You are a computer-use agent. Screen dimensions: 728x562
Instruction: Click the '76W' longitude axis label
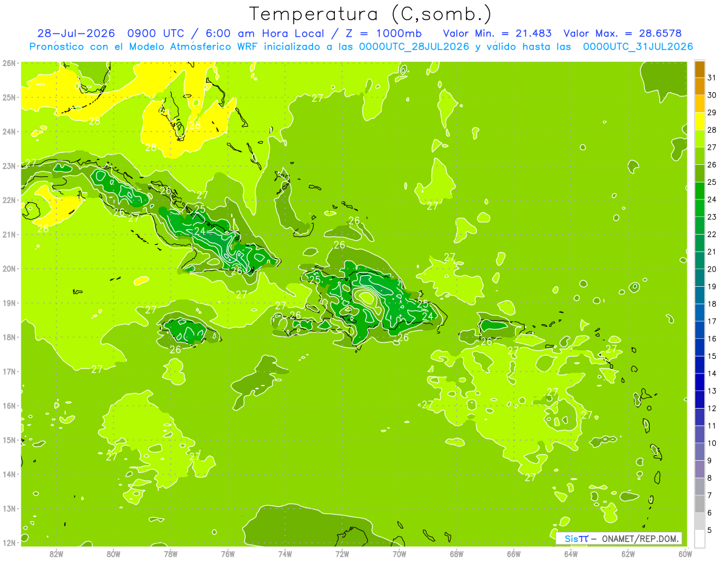pyautogui.click(x=228, y=554)
